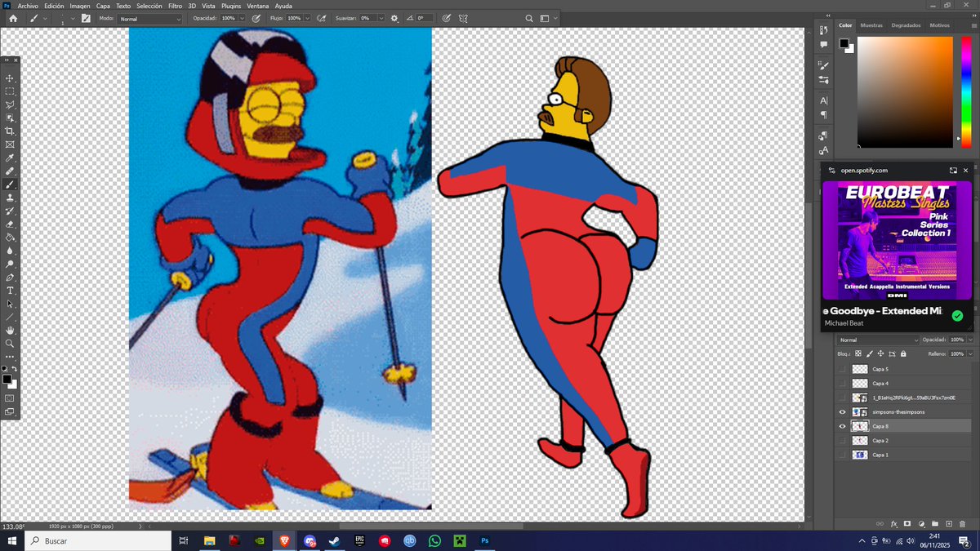Open smoothing options gear icon
Viewport: 980px width, 551px height.
pos(394,18)
